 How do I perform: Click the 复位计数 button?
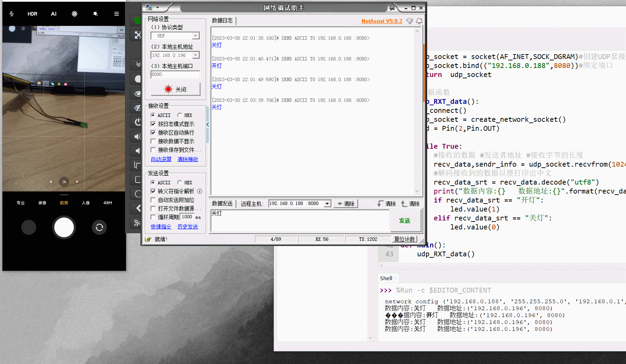click(x=404, y=239)
